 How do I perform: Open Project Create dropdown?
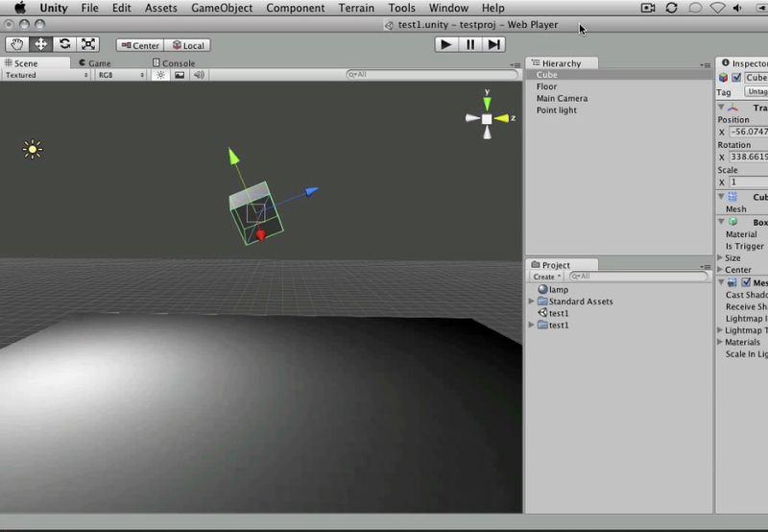click(546, 277)
